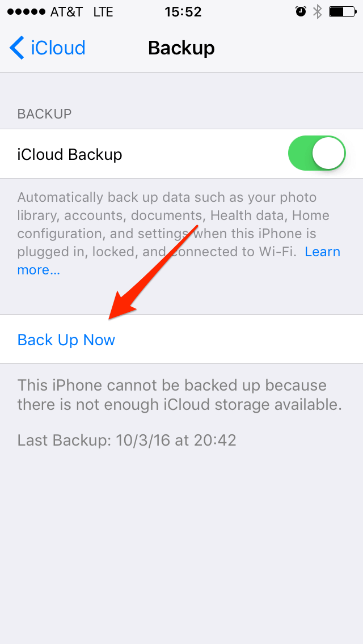Click the red annotation arrow

coord(153,272)
